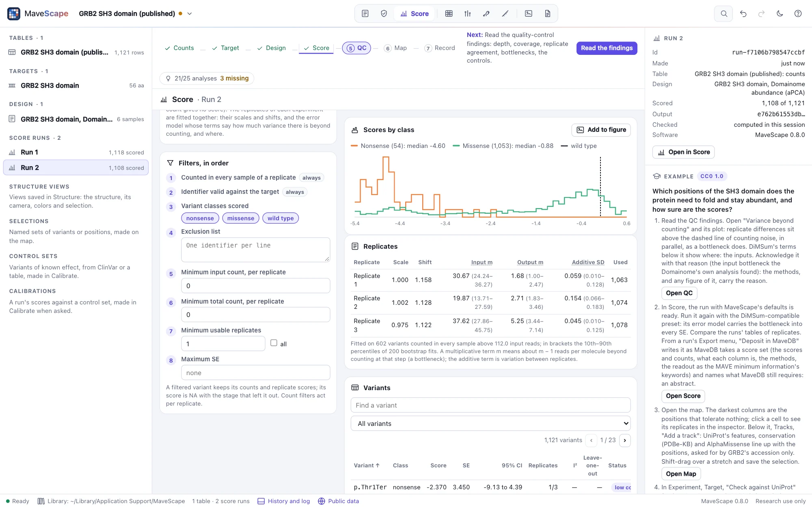Screen dimensions: 812x508
Task: Click the Open QC button
Action: [x=679, y=293]
